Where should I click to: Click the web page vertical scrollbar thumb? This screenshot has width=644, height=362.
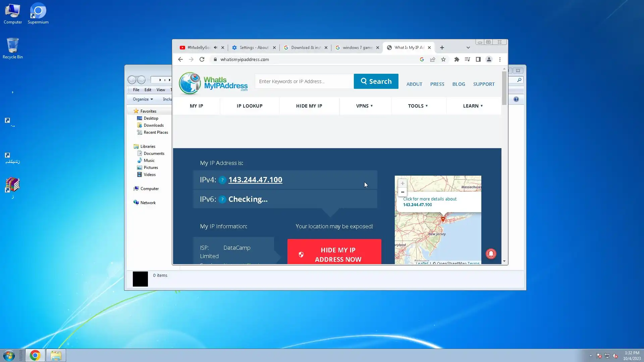tap(504, 88)
